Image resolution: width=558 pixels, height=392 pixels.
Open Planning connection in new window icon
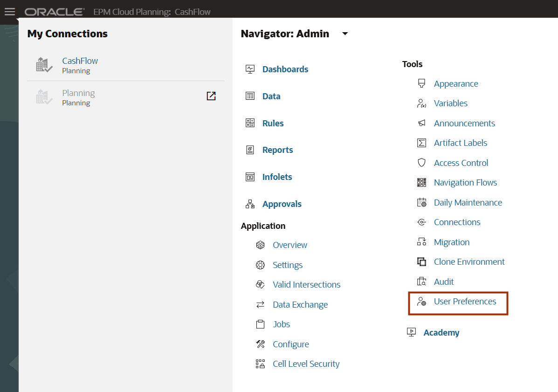[211, 96]
